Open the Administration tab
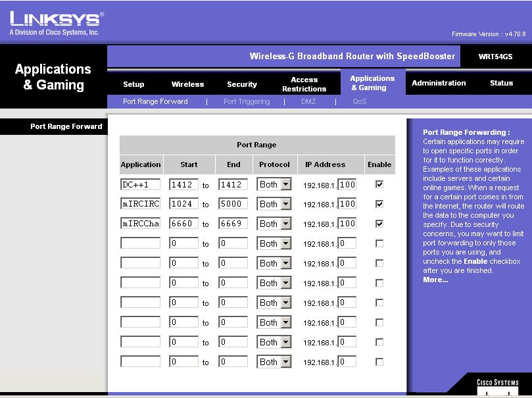This screenshot has height=398, width=532. [439, 83]
